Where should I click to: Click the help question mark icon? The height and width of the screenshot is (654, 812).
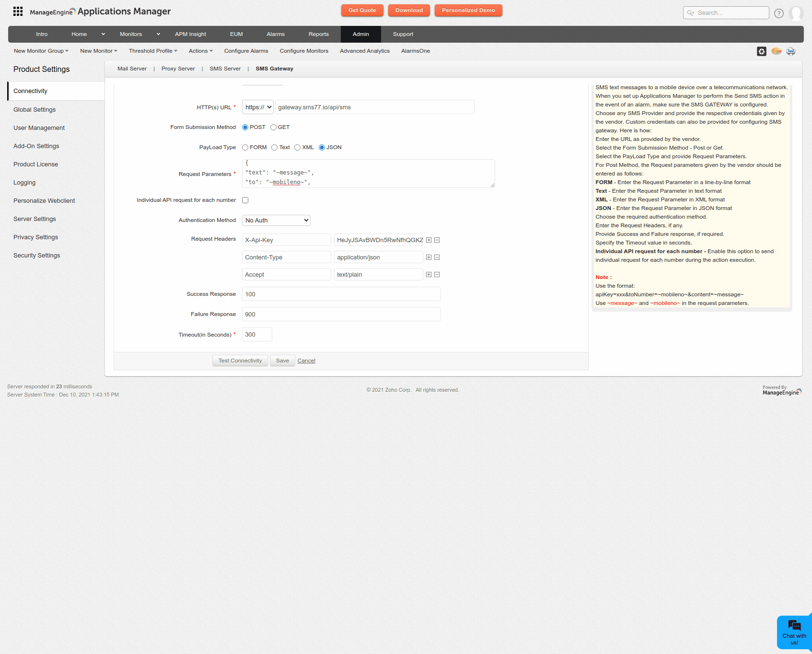coord(779,13)
